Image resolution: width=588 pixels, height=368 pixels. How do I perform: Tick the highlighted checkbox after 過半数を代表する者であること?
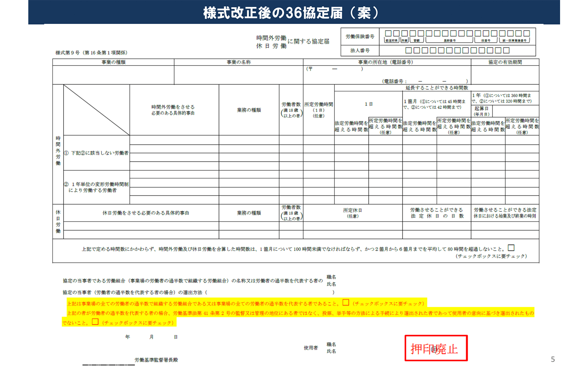tap(345, 302)
